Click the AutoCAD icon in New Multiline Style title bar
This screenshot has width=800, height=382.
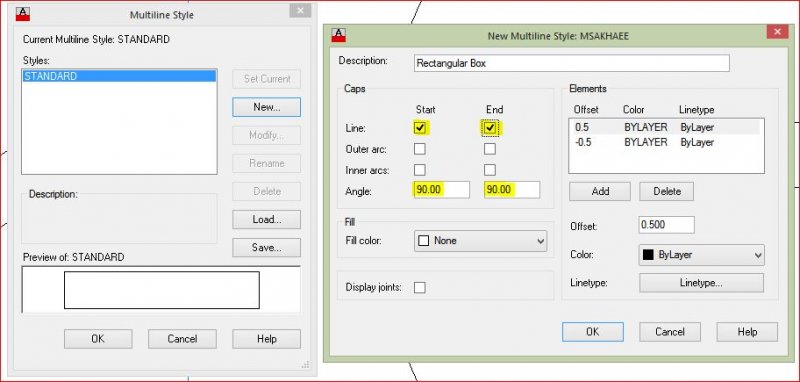click(339, 35)
